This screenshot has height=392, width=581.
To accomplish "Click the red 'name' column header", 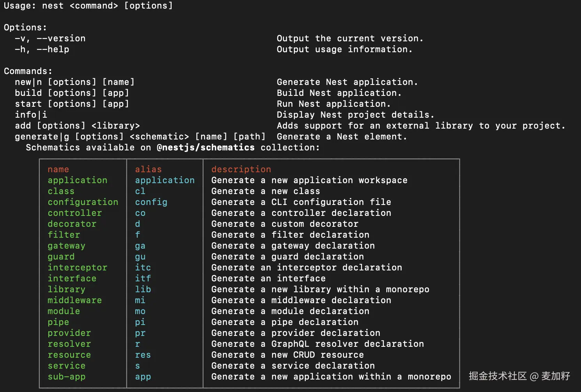I will click(x=58, y=170).
